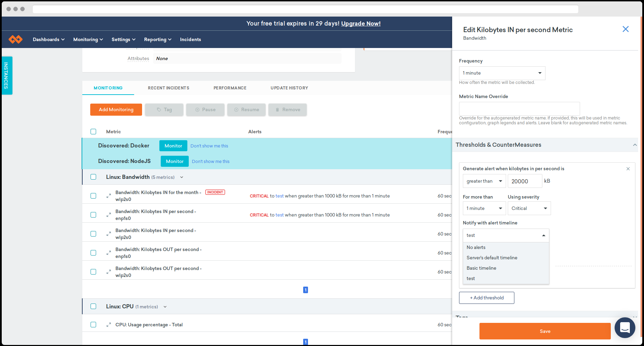Click the Tag button with tag icon
The height and width of the screenshot is (346, 644).
[164, 110]
